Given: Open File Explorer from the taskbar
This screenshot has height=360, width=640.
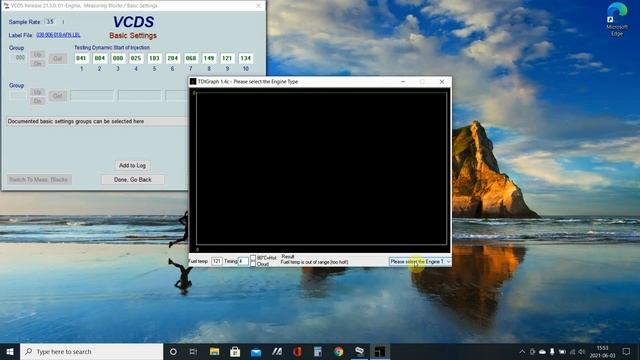Looking at the screenshot, I should [x=214, y=351].
